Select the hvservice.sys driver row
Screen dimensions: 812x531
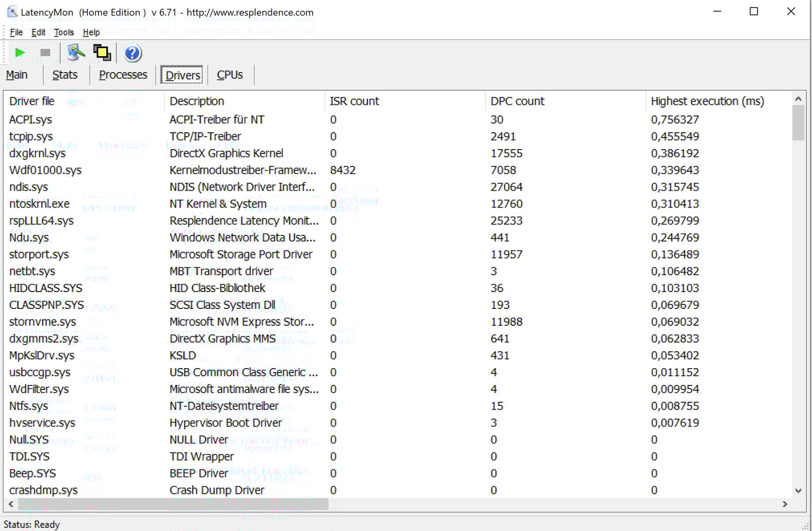point(398,423)
